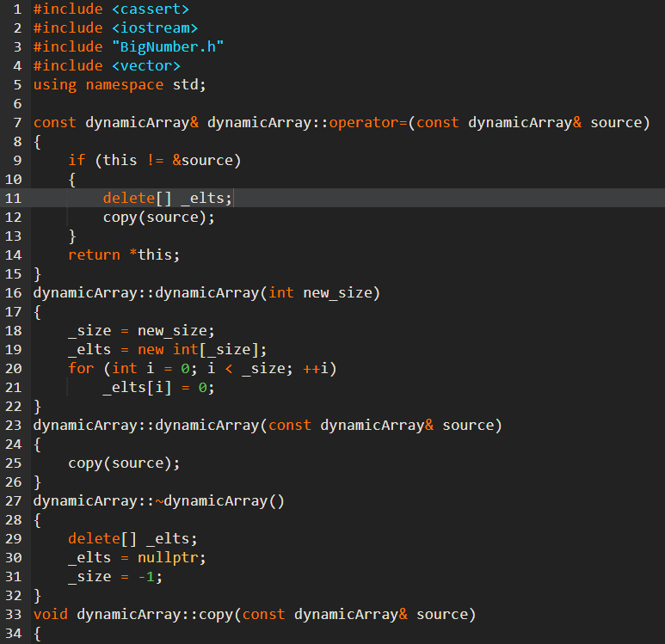The image size is (665, 644).
Task: Click '_elts = nullptr;' line
Action: [x=137, y=558]
